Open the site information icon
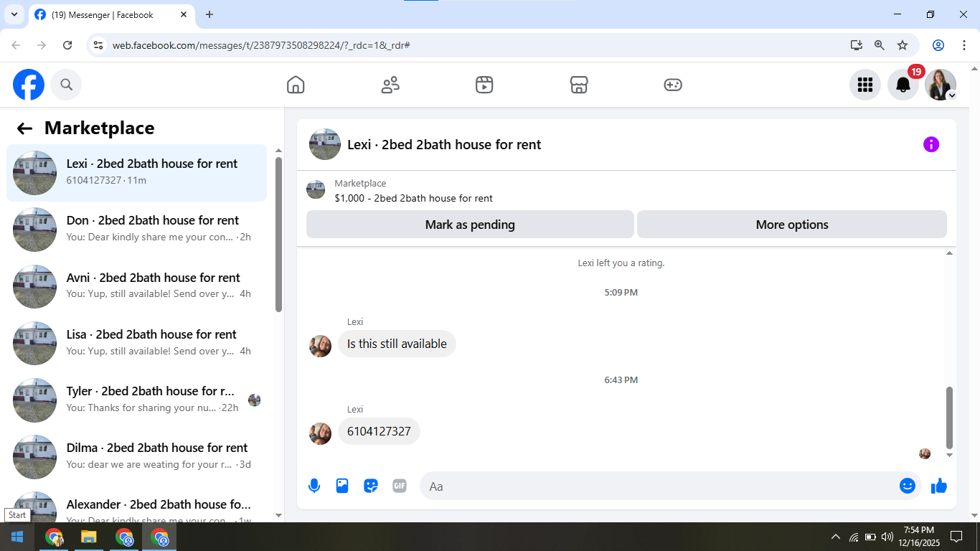Image resolution: width=980 pixels, height=551 pixels. (99, 45)
